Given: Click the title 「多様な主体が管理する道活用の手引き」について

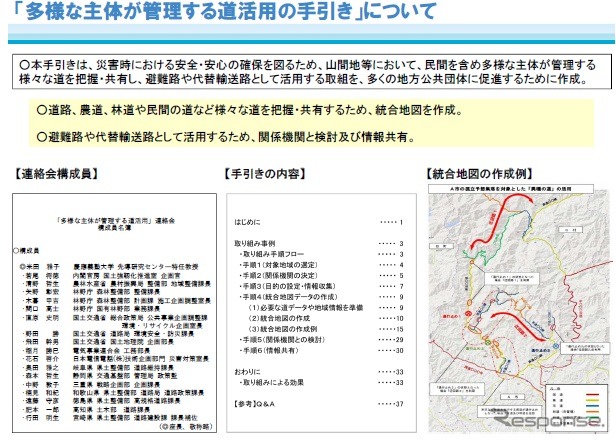Looking at the screenshot, I should 224,12.
